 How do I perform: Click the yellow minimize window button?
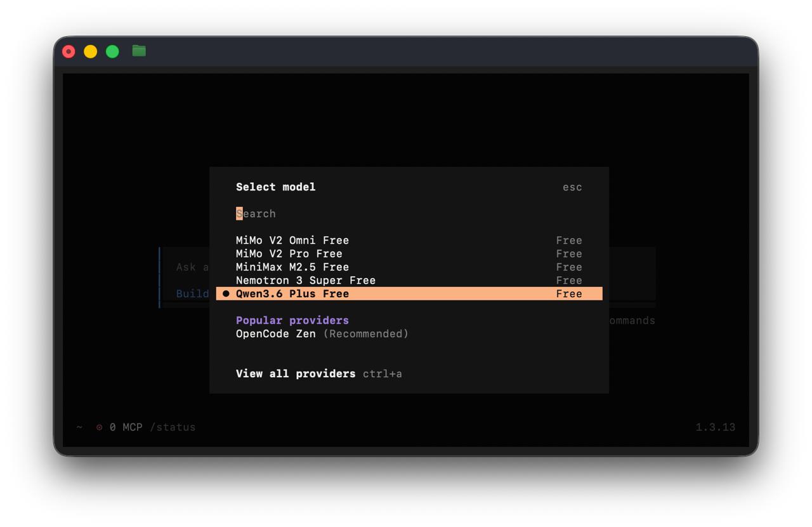click(91, 51)
